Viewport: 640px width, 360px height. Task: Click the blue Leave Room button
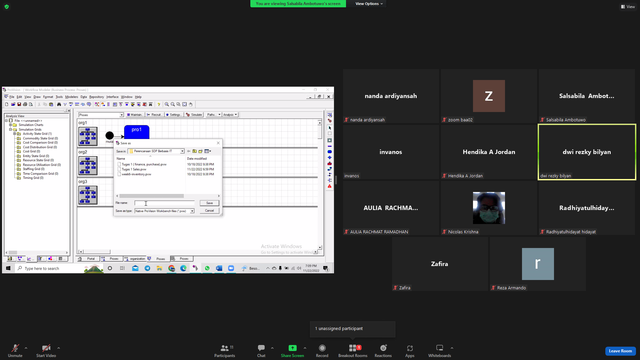620,351
